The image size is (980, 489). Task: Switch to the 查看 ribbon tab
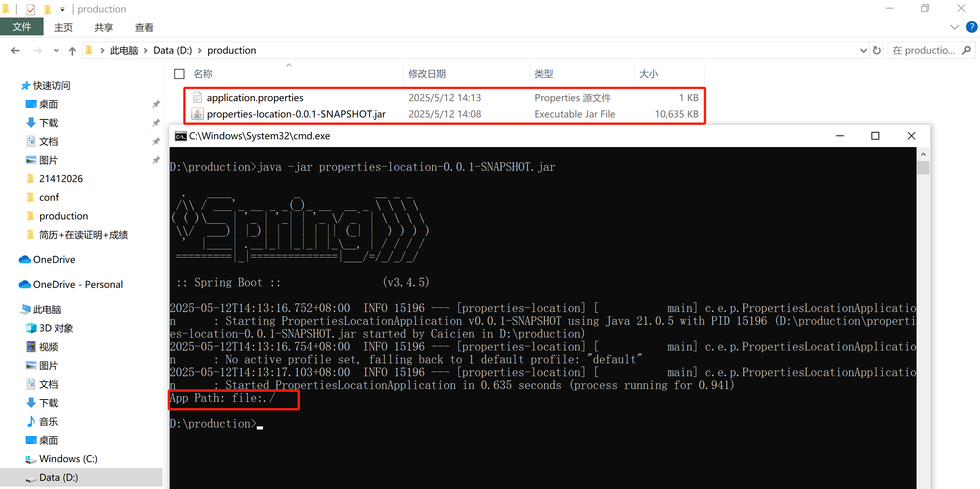coord(144,27)
